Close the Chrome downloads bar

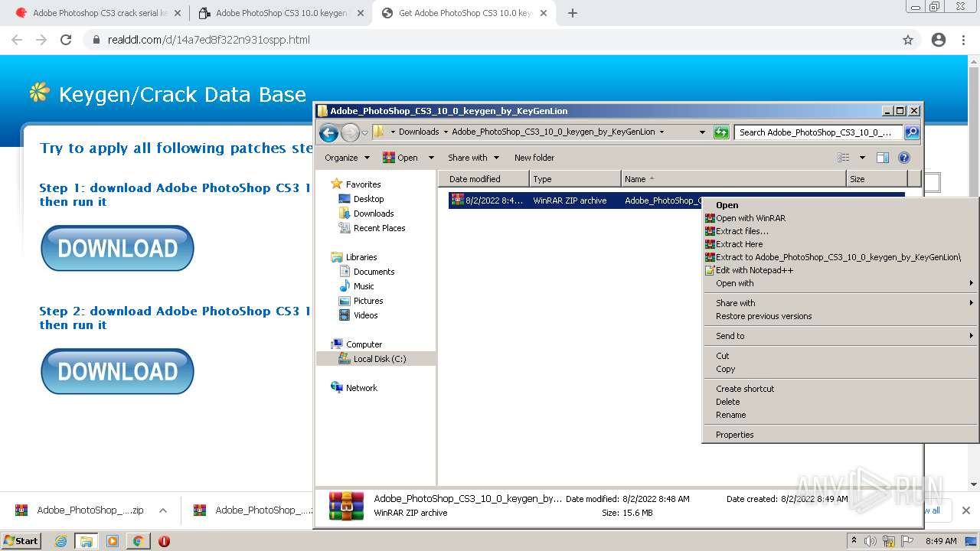[966, 510]
